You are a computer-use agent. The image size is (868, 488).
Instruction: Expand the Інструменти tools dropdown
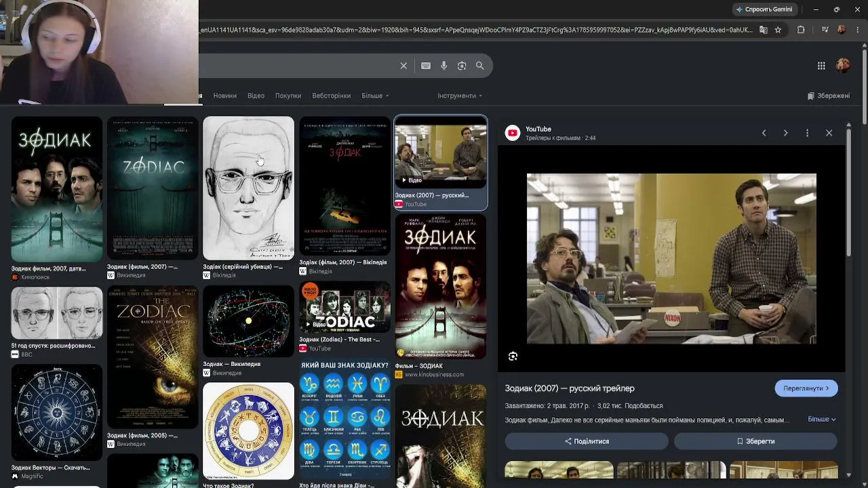click(460, 96)
